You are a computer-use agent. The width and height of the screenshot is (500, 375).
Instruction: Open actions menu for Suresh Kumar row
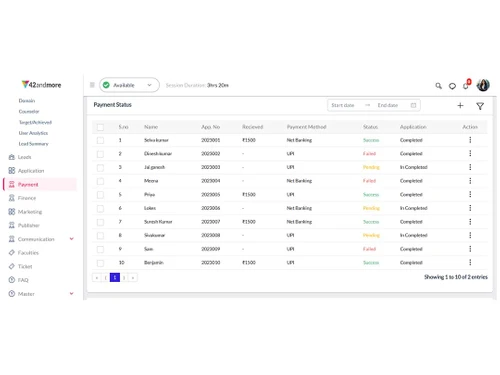point(470,222)
